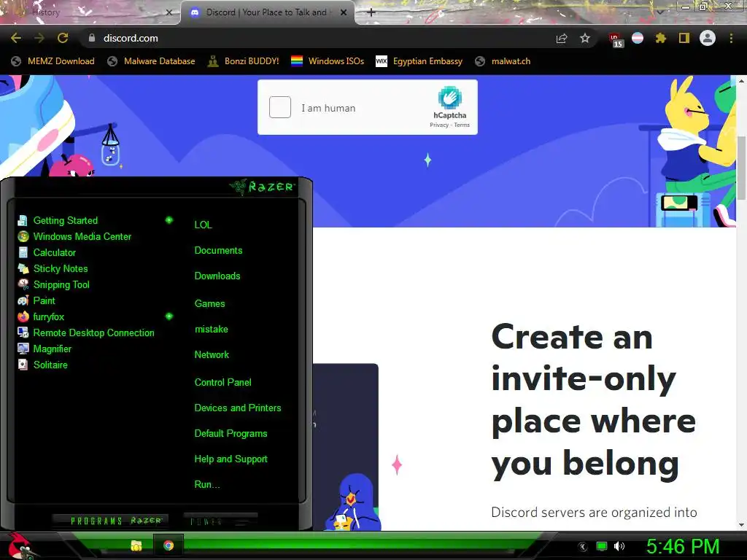Open Egyptian Embassy bookmark
747x560 pixels.
419,61
